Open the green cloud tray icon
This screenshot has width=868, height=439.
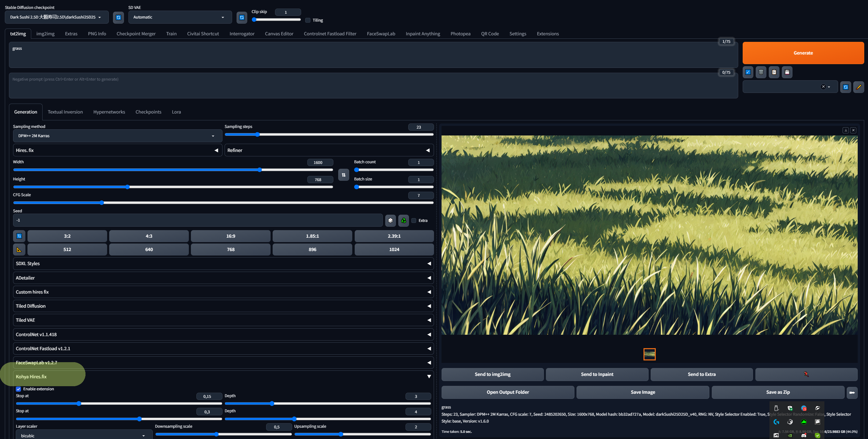point(804,422)
